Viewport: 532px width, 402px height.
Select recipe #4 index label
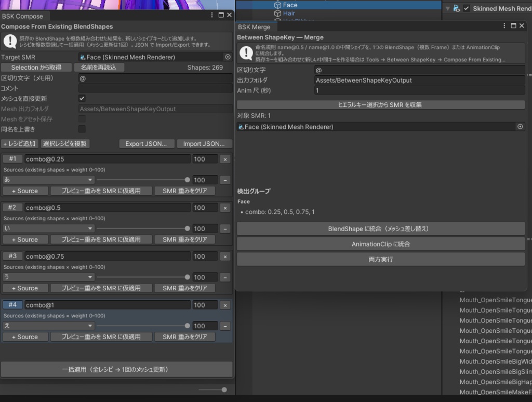[x=12, y=305]
